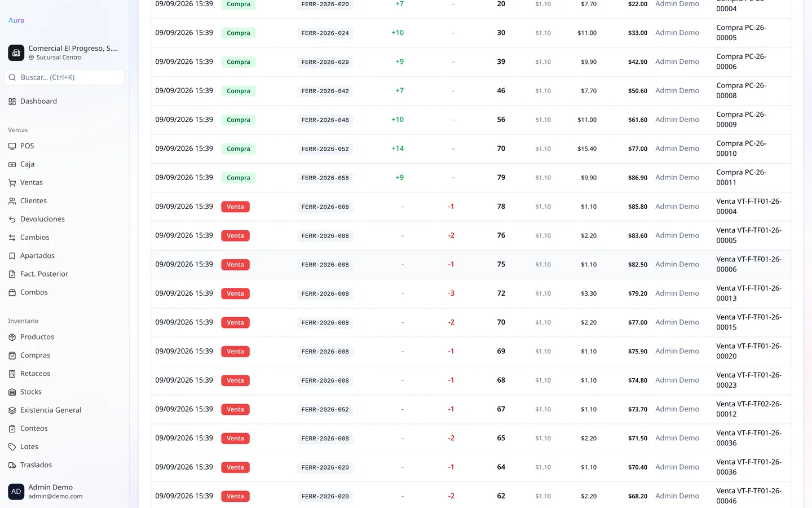Click the Compras clipboard icon
The height and width of the screenshot is (508, 812).
tap(12, 356)
